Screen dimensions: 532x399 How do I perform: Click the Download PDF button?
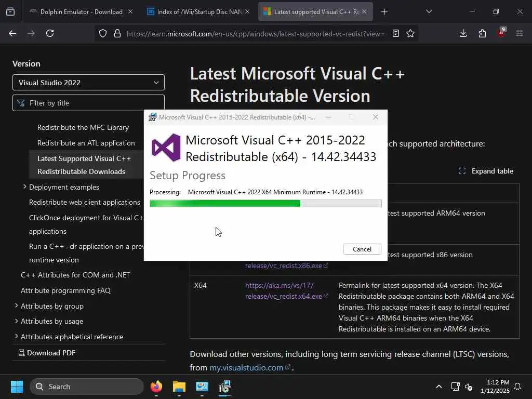point(47,353)
